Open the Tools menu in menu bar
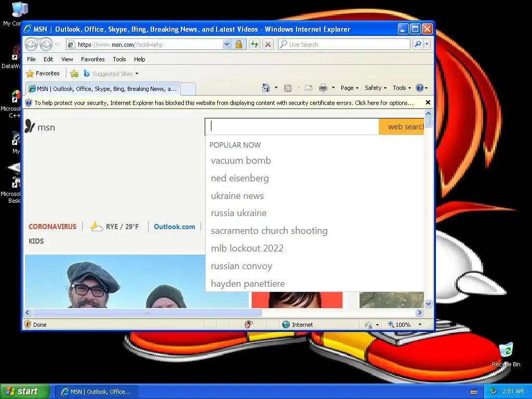Viewport: 532px width, 399px height. click(119, 59)
